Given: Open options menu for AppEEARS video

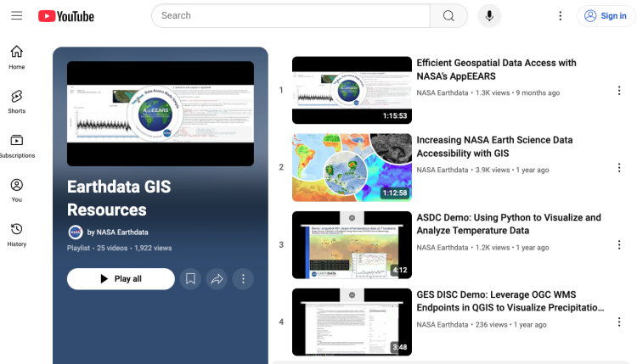Looking at the screenshot, I should (x=619, y=91).
